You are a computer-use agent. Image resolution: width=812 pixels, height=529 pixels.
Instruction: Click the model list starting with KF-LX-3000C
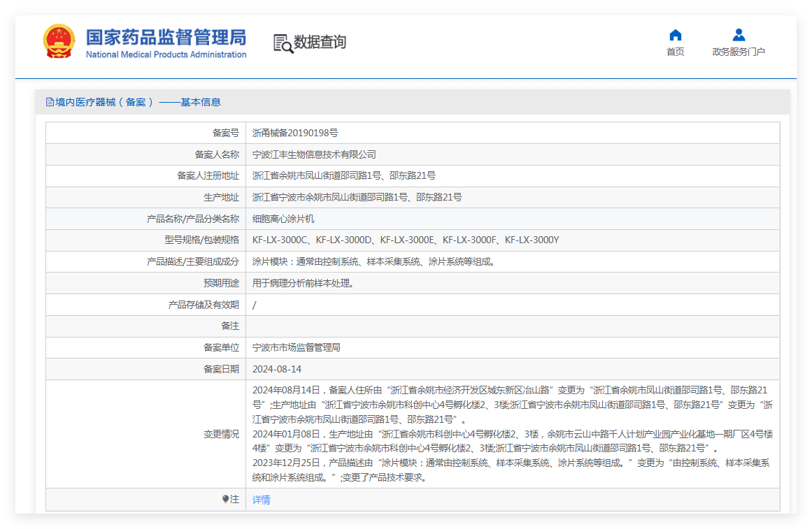tap(406, 240)
